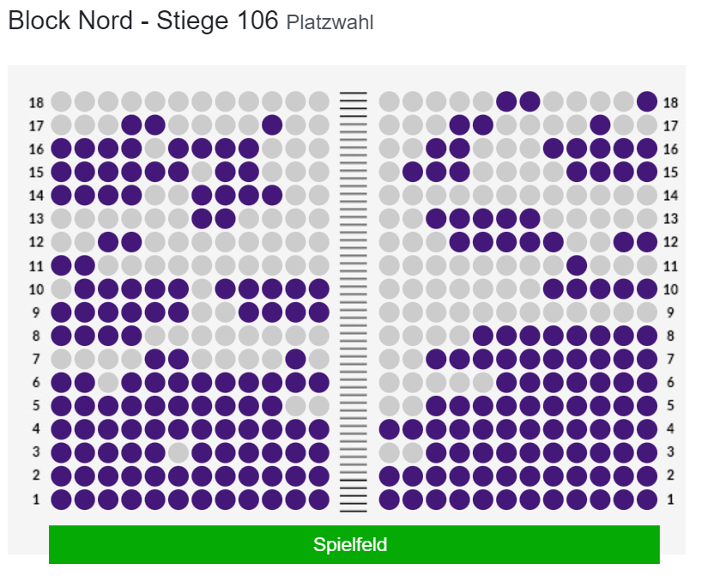
Task: Pick the last seat in right block row 12
Action: (646, 242)
